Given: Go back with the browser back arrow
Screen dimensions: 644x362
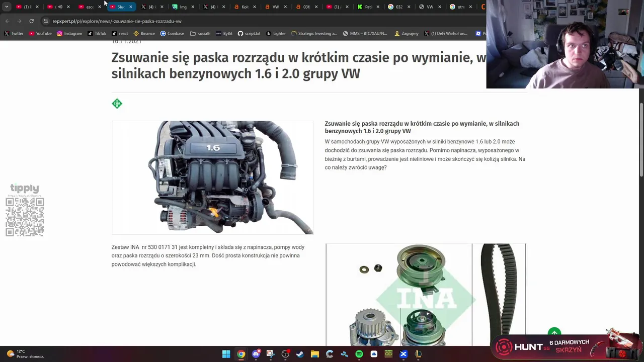Looking at the screenshot, I should [7, 21].
